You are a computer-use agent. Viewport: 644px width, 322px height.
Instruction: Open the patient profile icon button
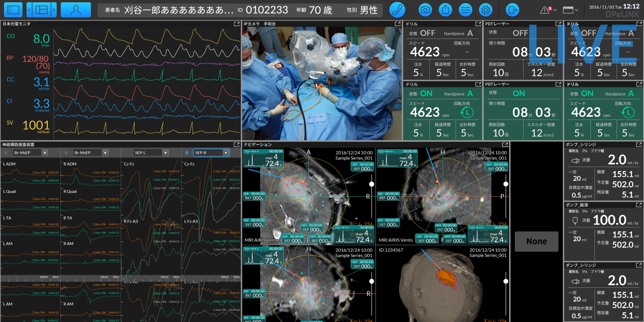[x=76, y=10]
